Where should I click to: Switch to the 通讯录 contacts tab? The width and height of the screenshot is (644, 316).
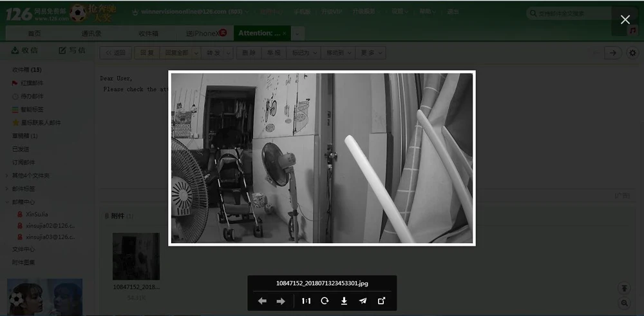91,34
